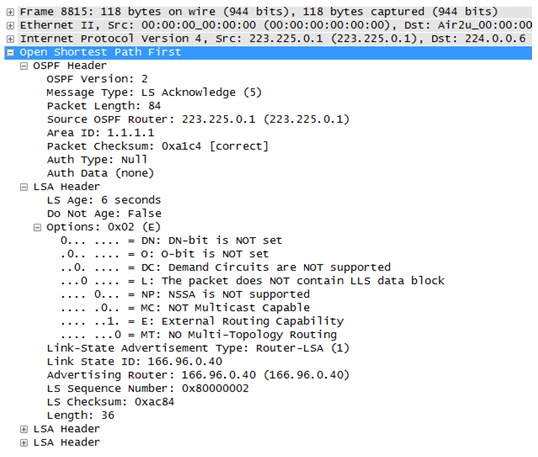Expand the Frame 8815 row
This screenshot has height=457, width=538.
click(10, 12)
